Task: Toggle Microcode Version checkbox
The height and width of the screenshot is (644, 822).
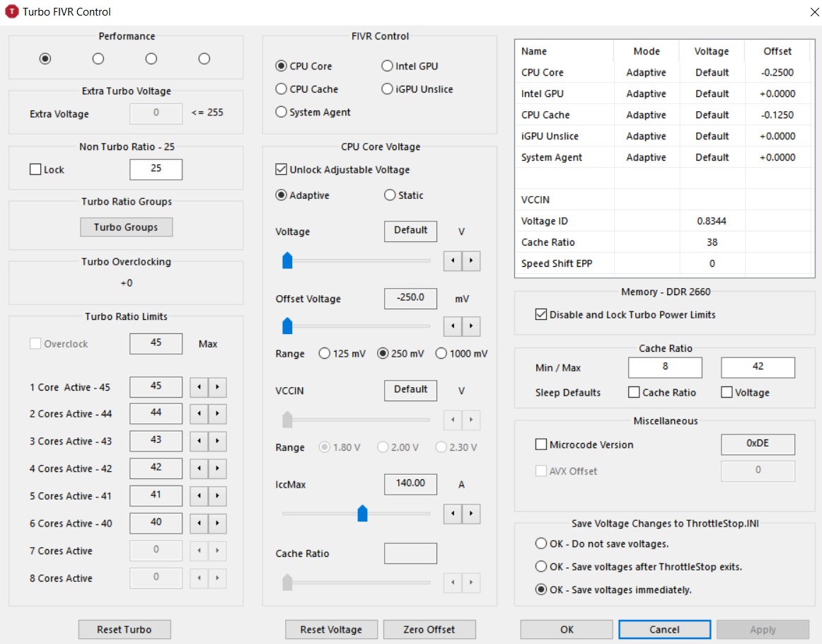Action: click(x=541, y=444)
